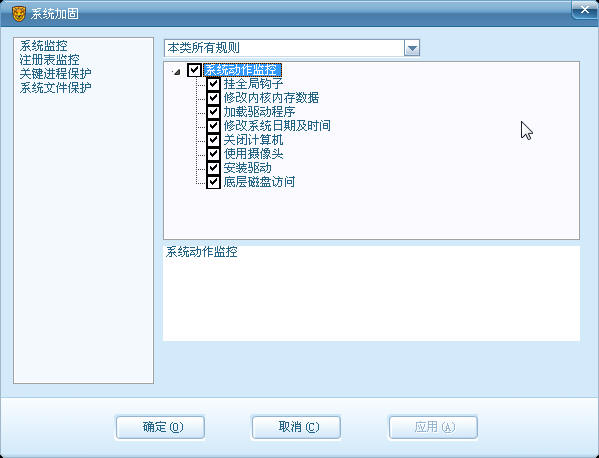The image size is (599, 458).
Task: Select the 挂全局钩子 rule text
Action: pos(253,84)
